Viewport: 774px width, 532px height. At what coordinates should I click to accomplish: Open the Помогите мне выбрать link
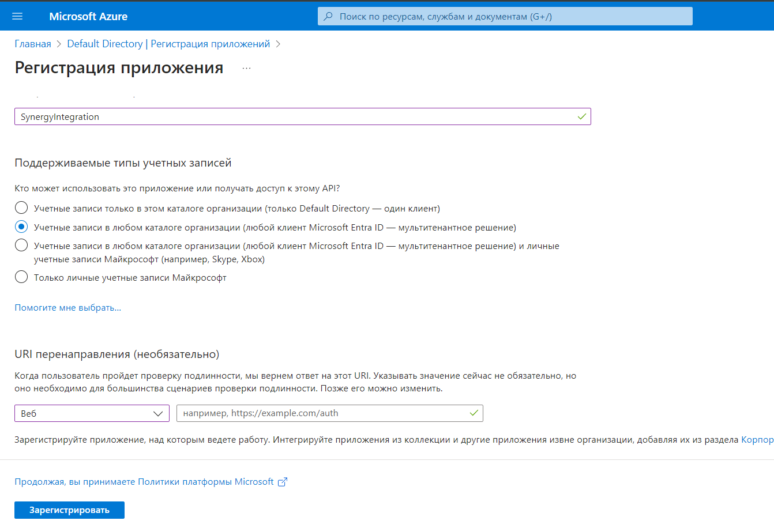(68, 308)
